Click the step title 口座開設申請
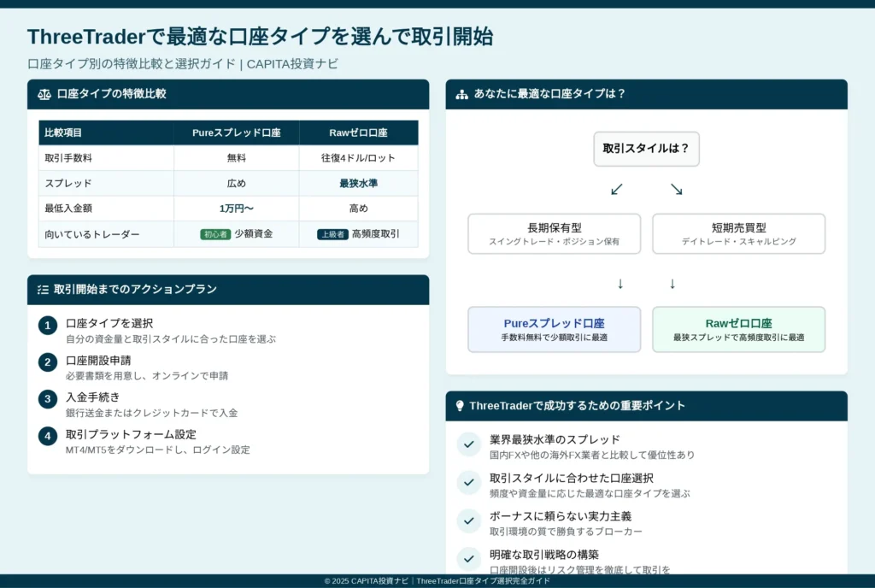Image resolution: width=875 pixels, height=588 pixels. pyautogui.click(x=98, y=361)
